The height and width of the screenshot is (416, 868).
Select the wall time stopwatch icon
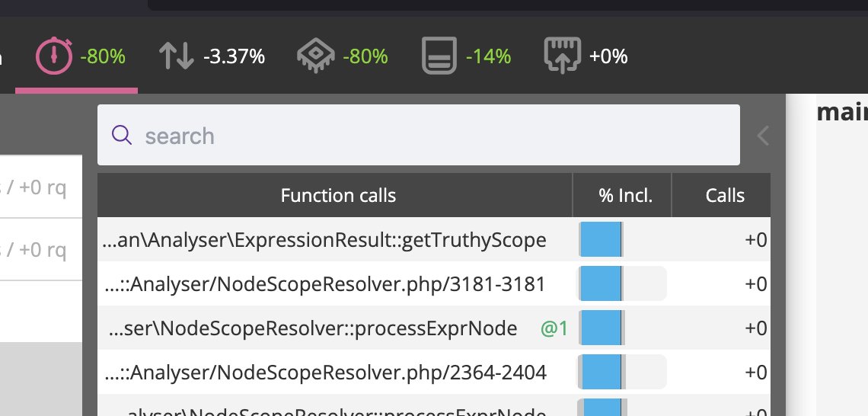[x=54, y=56]
